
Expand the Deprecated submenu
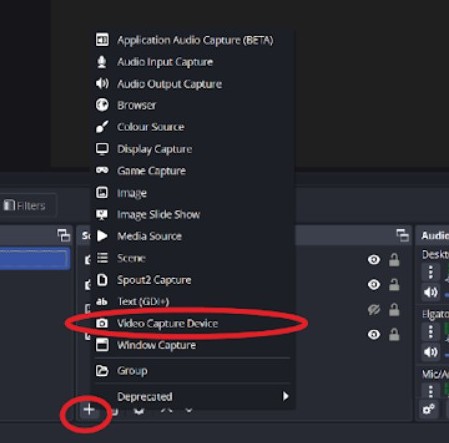193,396
